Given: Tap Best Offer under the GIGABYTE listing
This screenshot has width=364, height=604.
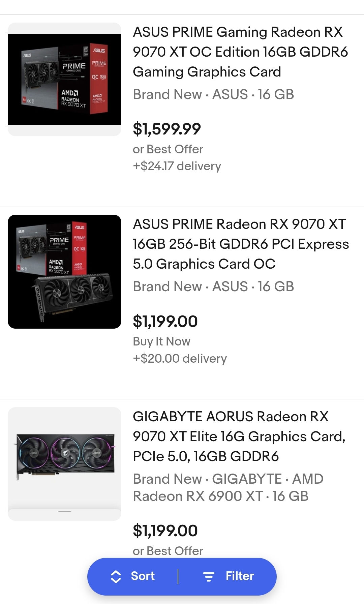Looking at the screenshot, I should coord(168,551).
